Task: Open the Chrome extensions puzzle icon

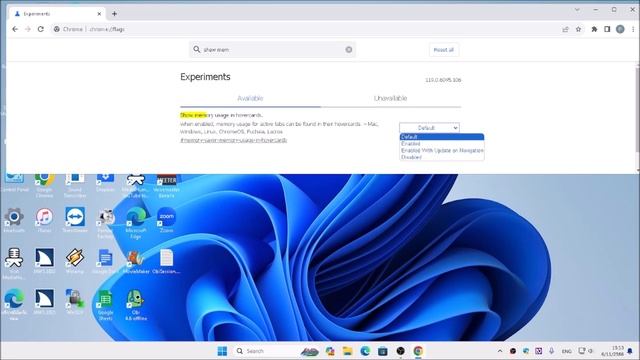Action: click(594, 29)
